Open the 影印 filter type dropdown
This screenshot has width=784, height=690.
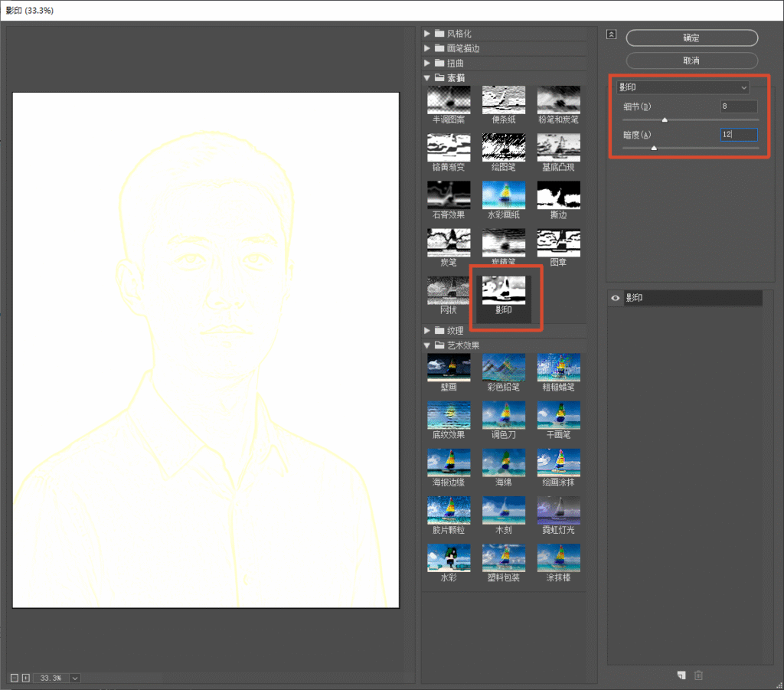pyautogui.click(x=683, y=87)
